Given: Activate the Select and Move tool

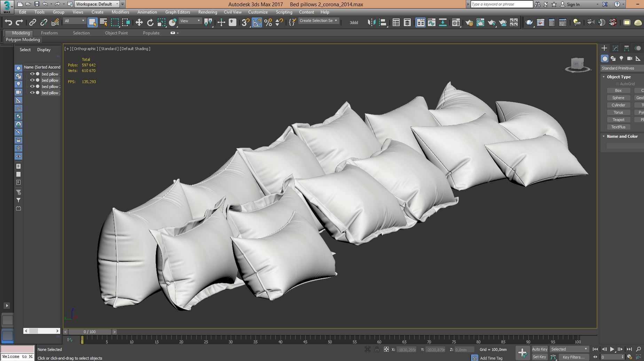Looking at the screenshot, I should (x=139, y=23).
